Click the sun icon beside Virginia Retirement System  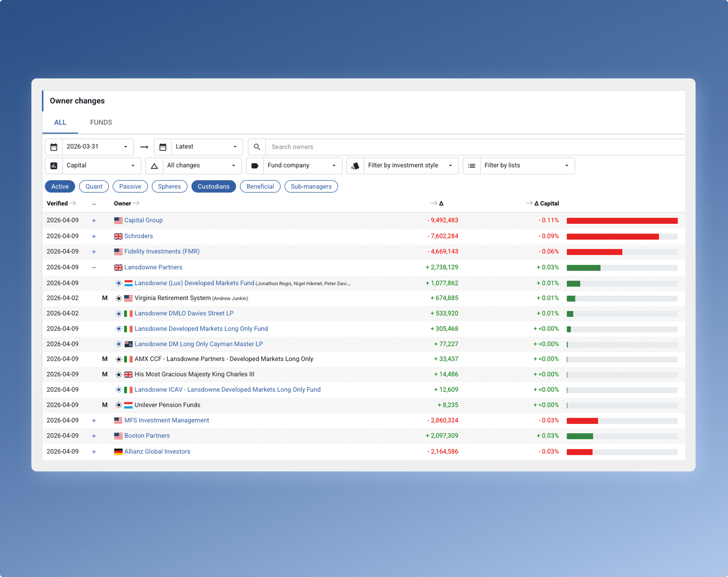point(119,298)
